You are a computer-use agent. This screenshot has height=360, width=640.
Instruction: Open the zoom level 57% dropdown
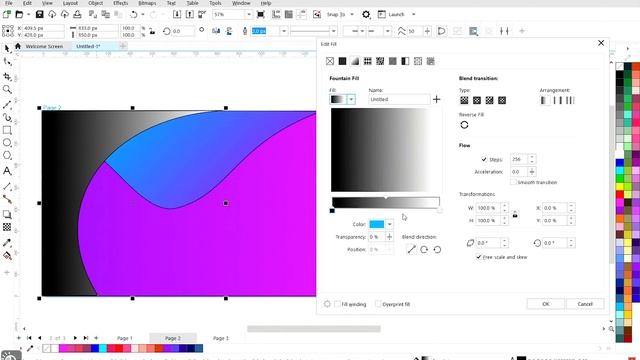[x=249, y=14]
